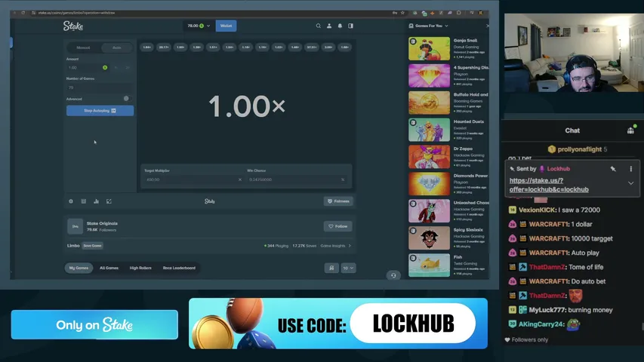
Task: Open Buffalo Hold and Win thumbnail
Action: (x=429, y=103)
